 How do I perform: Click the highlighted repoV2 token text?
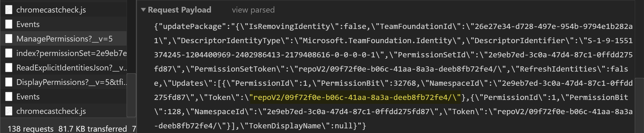tap(355, 97)
